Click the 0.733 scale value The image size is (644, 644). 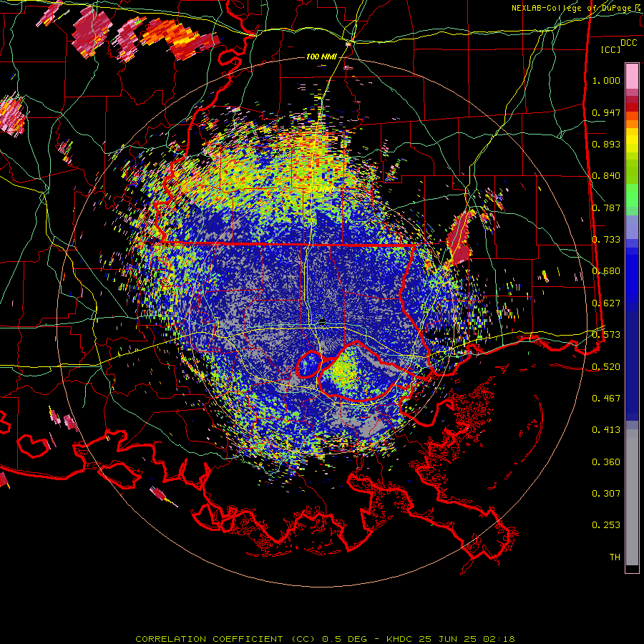[x=606, y=240]
